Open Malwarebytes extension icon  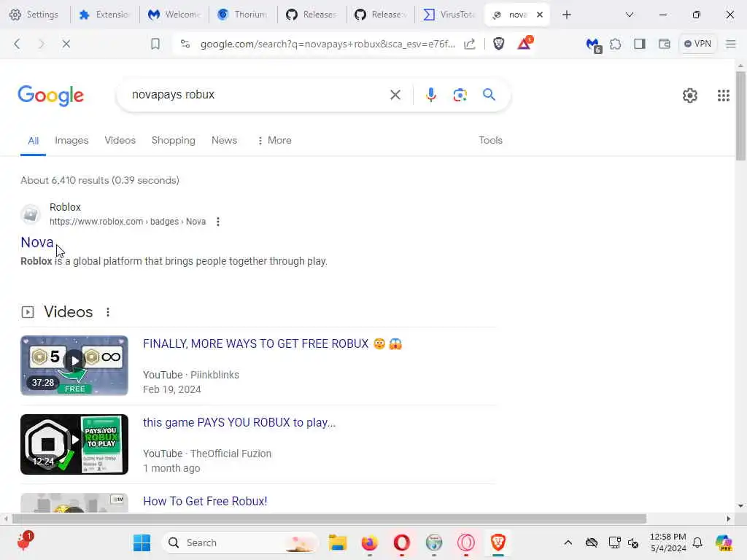pos(593,44)
